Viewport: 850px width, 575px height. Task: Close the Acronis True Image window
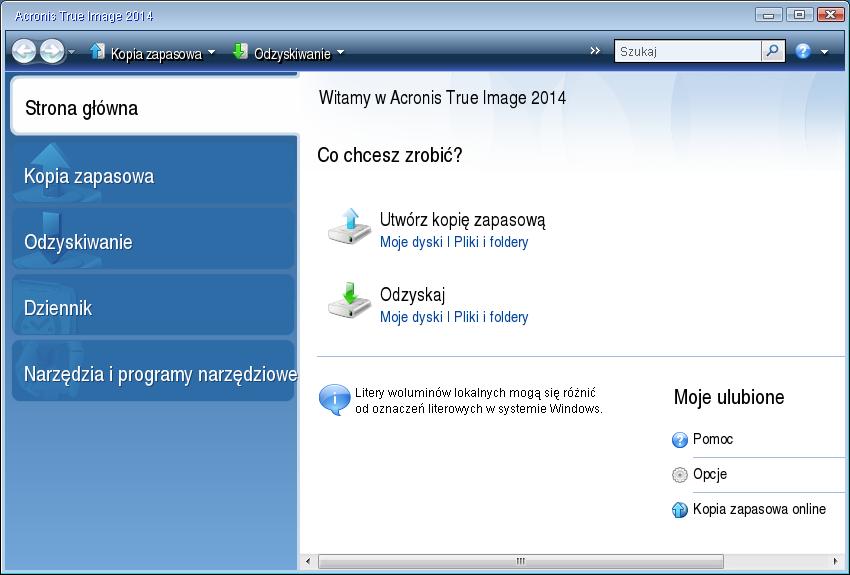point(830,15)
